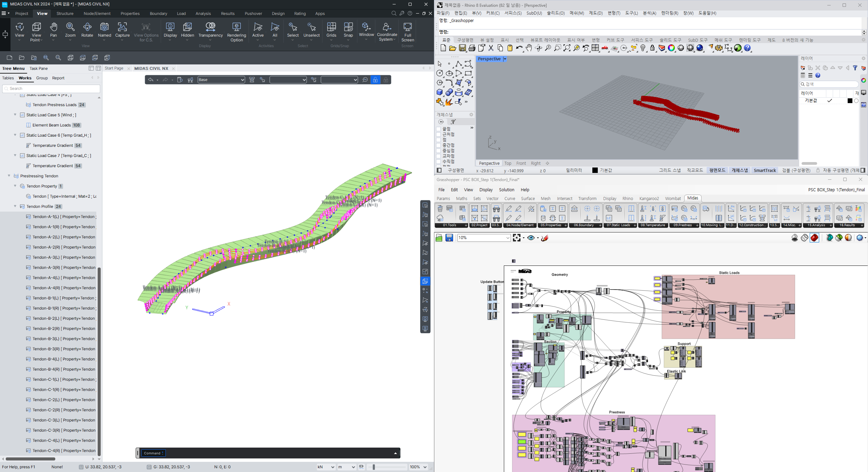Open the Base dropdown in the MIDAS toolbar
The image size is (868, 472).
242,80
